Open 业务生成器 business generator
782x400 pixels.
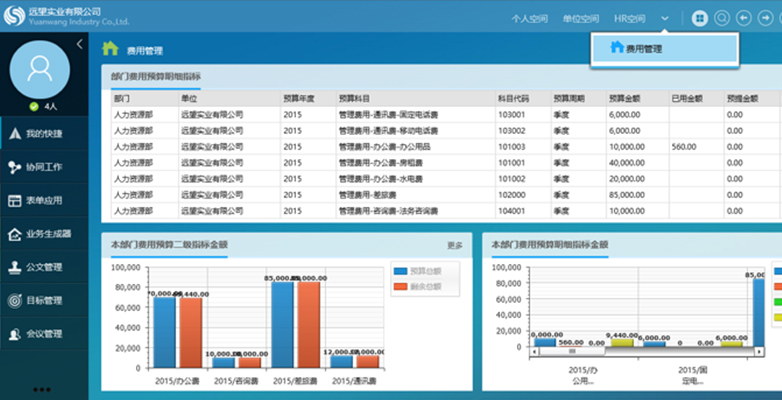(42, 234)
